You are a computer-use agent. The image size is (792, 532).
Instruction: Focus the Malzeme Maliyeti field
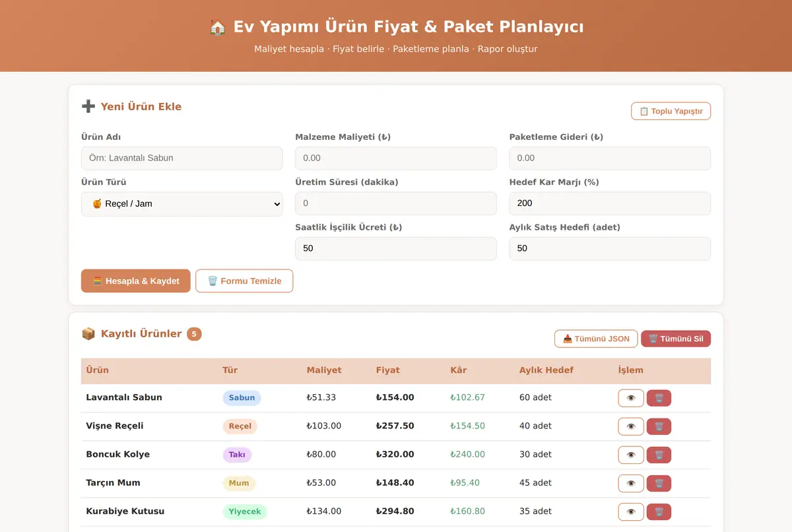tap(396, 158)
